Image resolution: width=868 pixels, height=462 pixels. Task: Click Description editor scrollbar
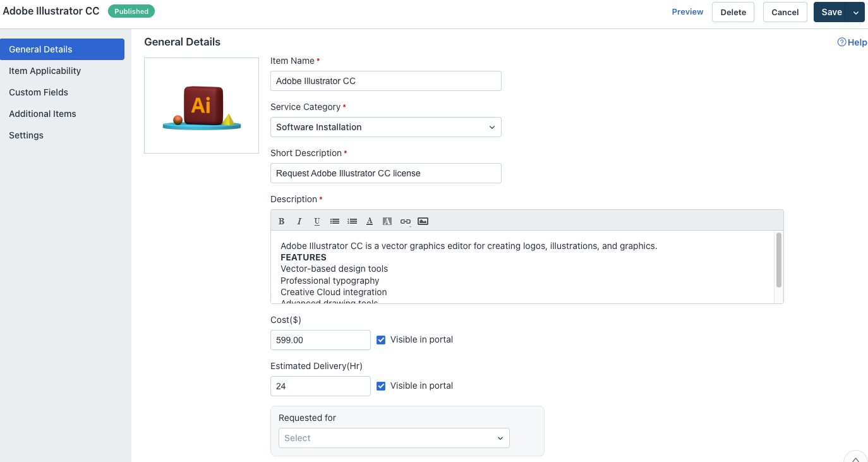[x=779, y=260]
